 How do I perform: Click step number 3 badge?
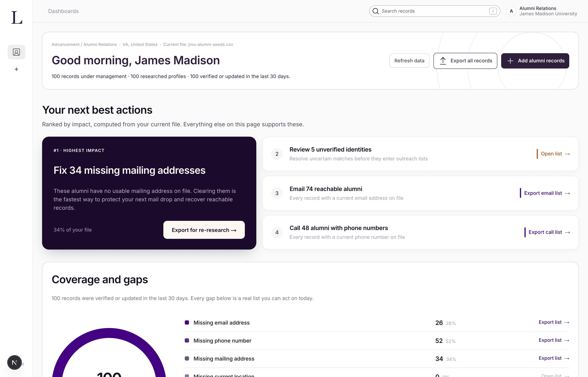(x=277, y=193)
